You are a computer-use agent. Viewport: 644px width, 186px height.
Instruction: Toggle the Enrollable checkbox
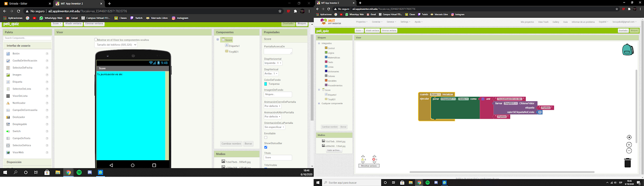[x=266, y=138]
